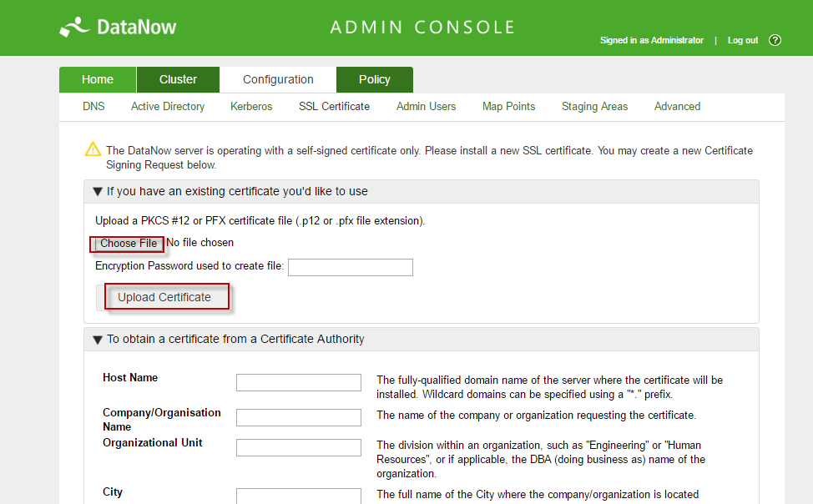Screen dimensions: 813x504
Task: Open the help question mark icon
Action: coord(775,40)
